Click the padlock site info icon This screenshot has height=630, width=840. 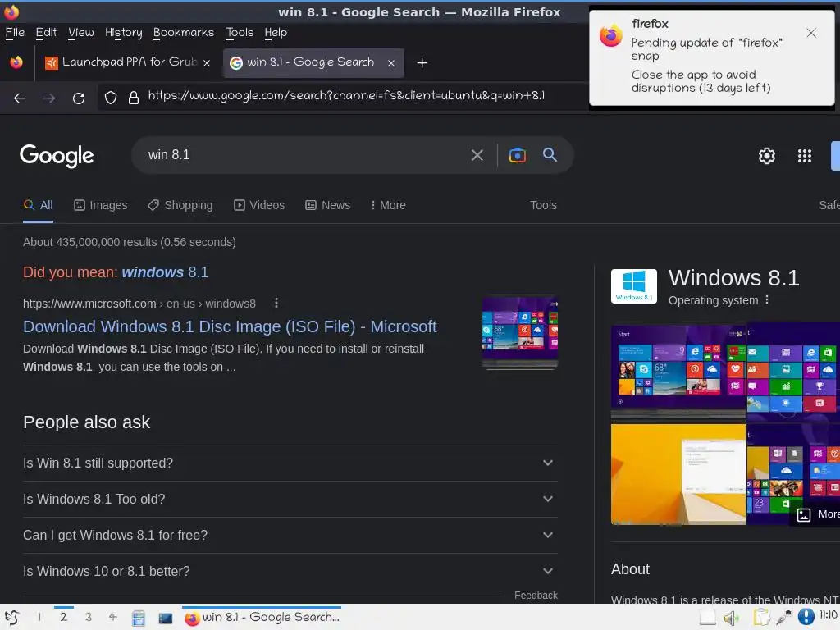click(x=134, y=98)
